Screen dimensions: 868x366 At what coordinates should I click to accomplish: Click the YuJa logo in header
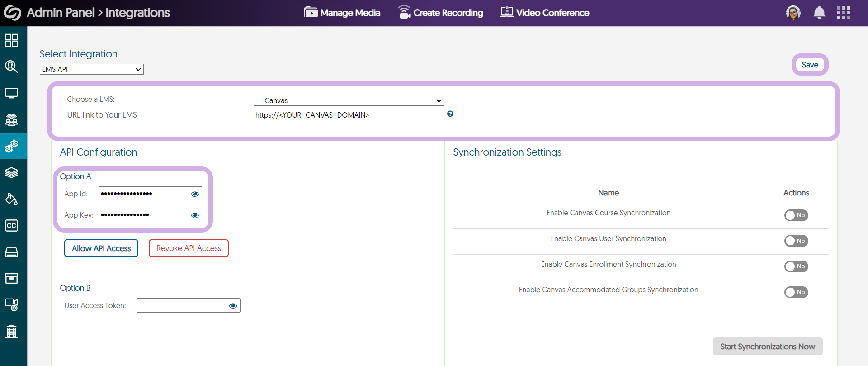pos(12,13)
